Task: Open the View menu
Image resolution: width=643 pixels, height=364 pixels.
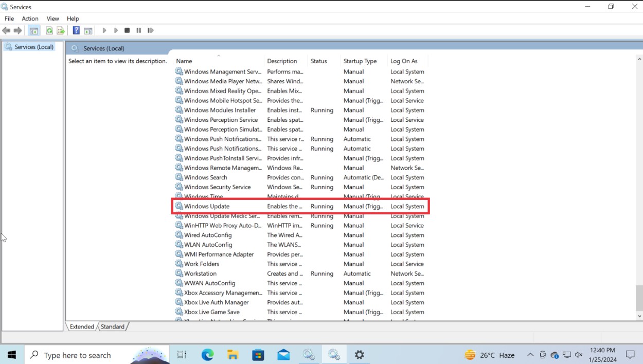Action: pyautogui.click(x=52, y=19)
